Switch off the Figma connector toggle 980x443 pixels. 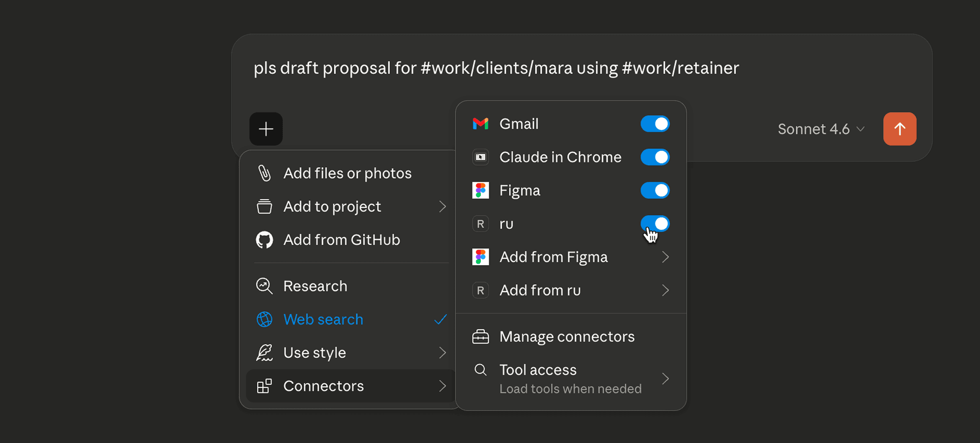tap(655, 190)
